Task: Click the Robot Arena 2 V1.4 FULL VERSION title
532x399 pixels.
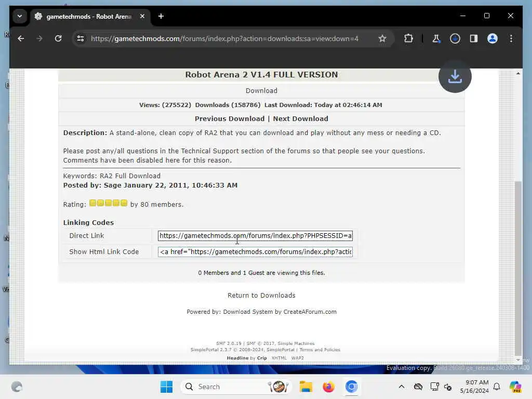Action: pos(261,75)
